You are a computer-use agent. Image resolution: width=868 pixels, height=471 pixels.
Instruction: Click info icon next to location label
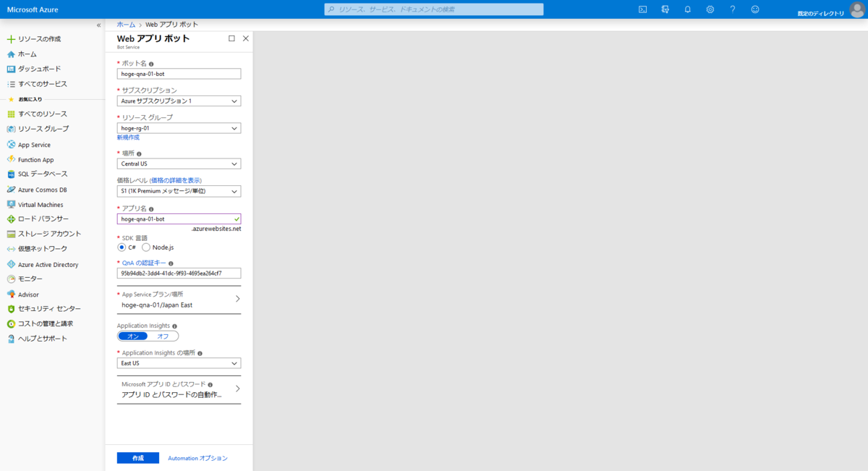[139, 154]
